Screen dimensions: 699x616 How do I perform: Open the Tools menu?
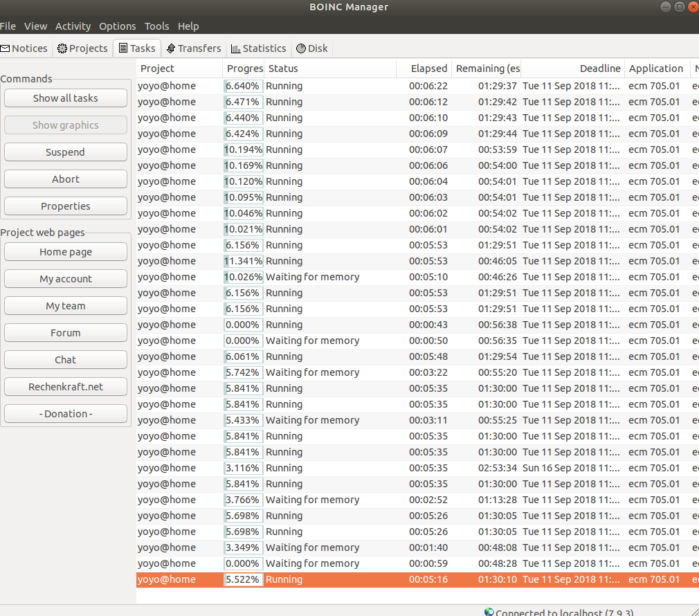coord(156,26)
